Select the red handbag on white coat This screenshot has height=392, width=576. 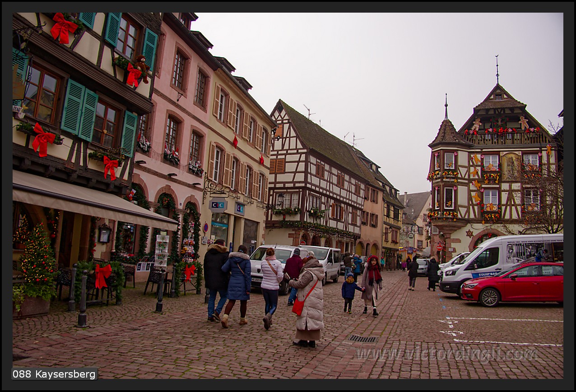[298, 306]
